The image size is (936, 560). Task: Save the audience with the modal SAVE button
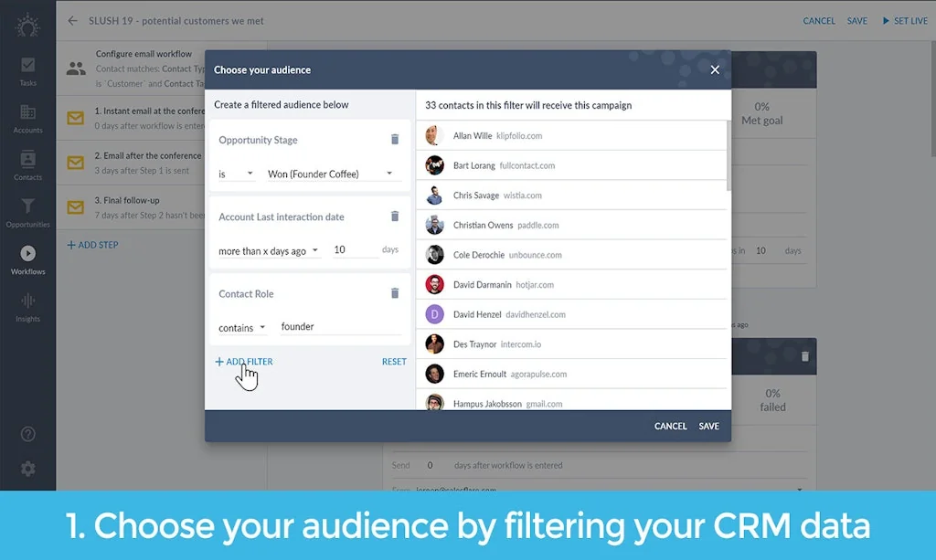click(x=708, y=426)
